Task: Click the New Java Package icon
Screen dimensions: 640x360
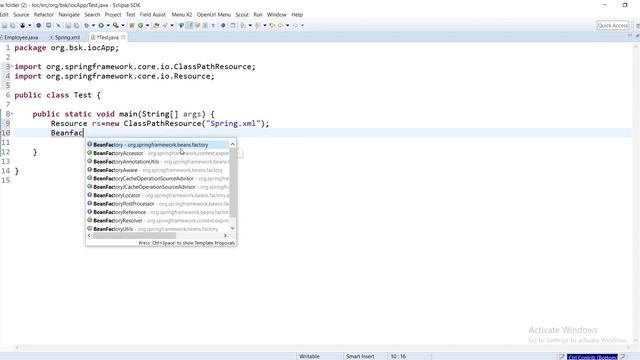Action: tap(132, 25)
